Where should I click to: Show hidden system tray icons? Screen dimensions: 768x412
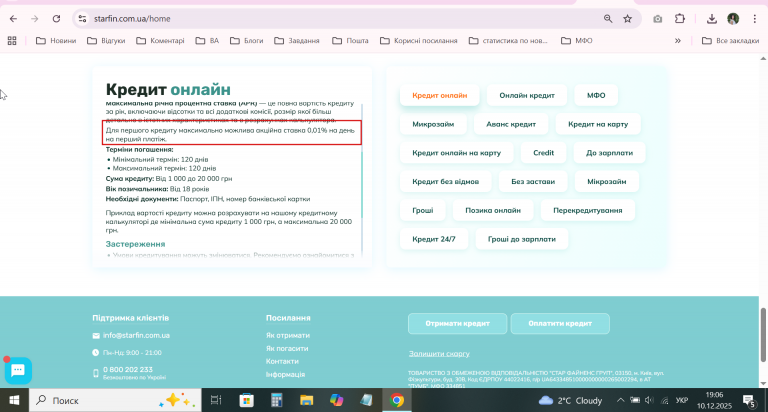point(620,400)
